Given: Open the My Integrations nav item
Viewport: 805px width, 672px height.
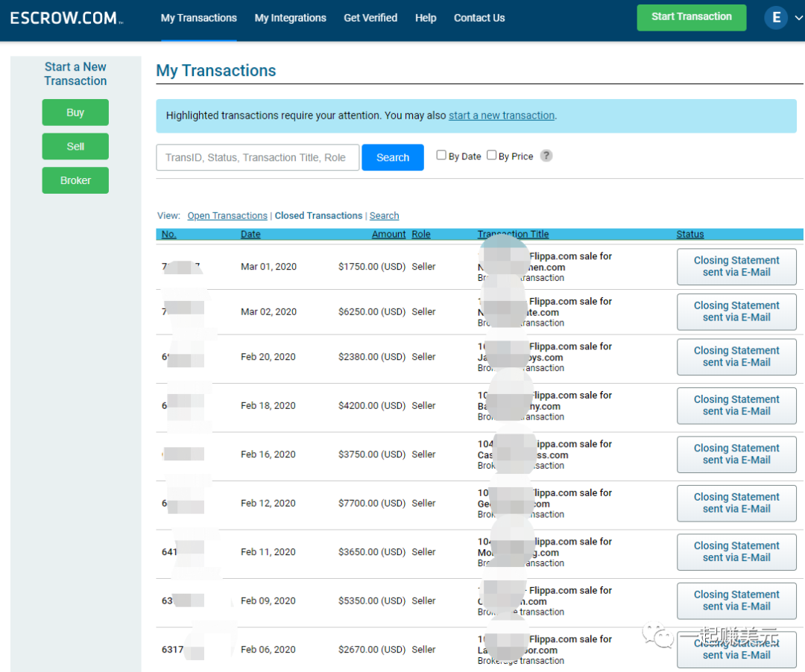Looking at the screenshot, I should (x=290, y=18).
